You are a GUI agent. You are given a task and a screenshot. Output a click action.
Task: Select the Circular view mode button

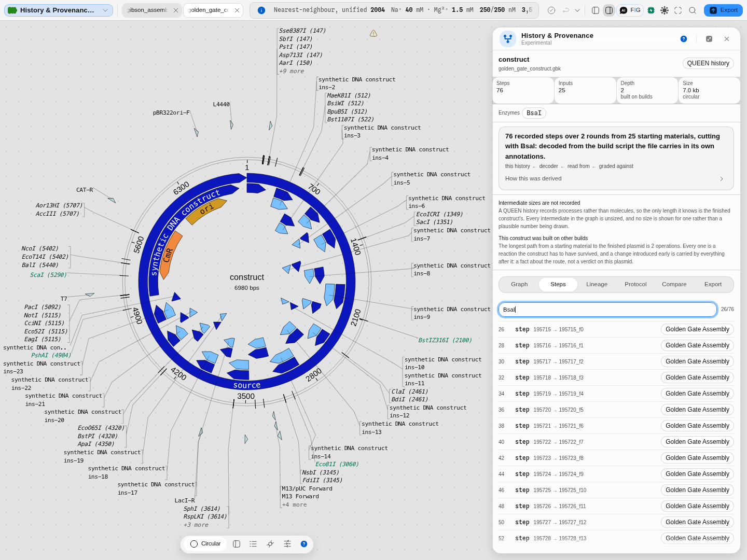click(205, 544)
